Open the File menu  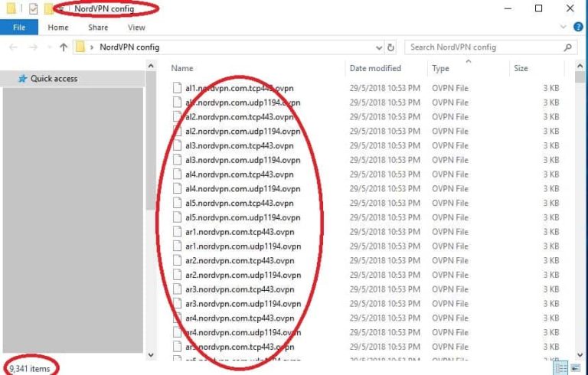pos(19,28)
